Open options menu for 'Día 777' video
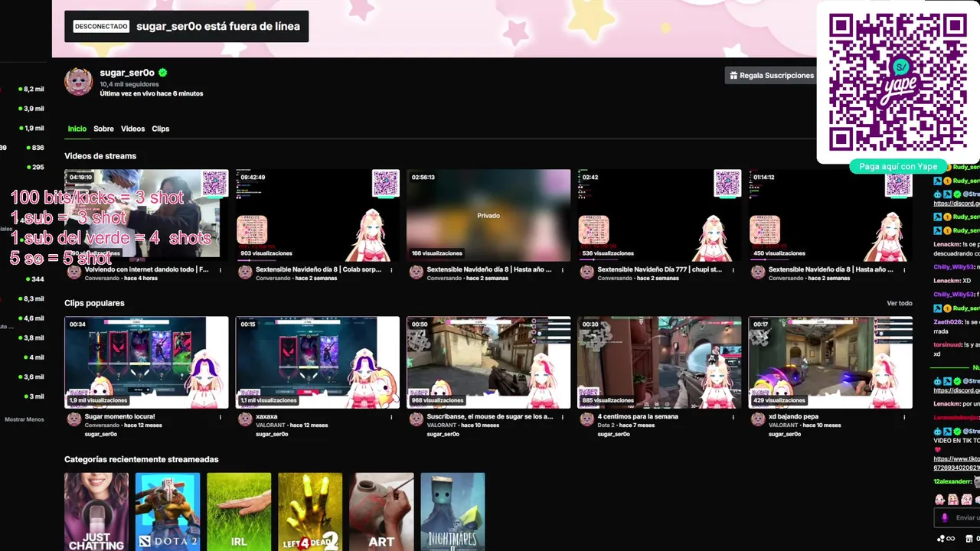 pos(733,269)
